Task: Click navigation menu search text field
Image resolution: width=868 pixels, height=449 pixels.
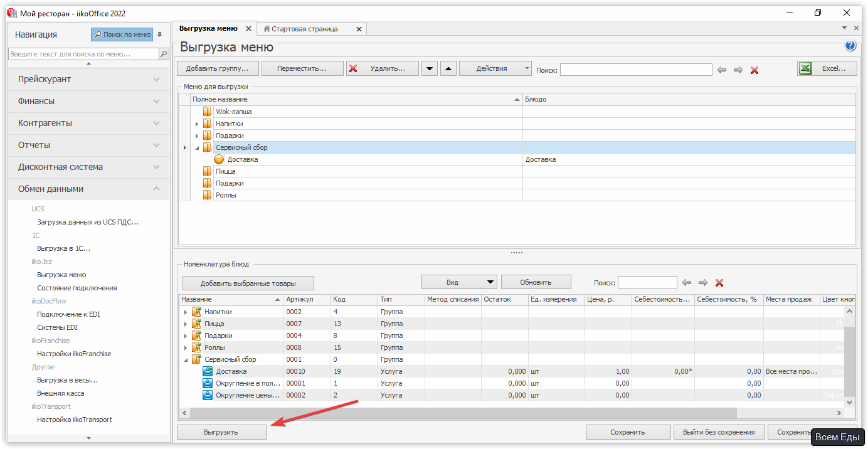Action: (83, 54)
